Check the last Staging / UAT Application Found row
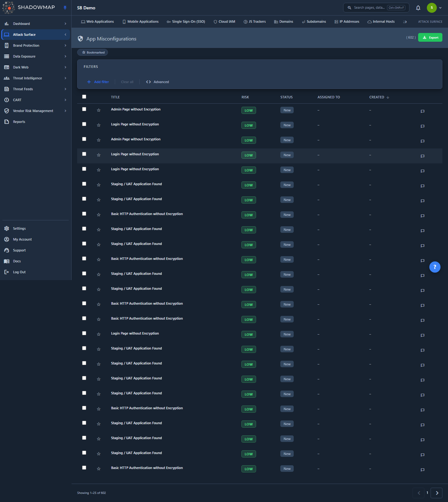448x502 pixels. tap(84, 453)
